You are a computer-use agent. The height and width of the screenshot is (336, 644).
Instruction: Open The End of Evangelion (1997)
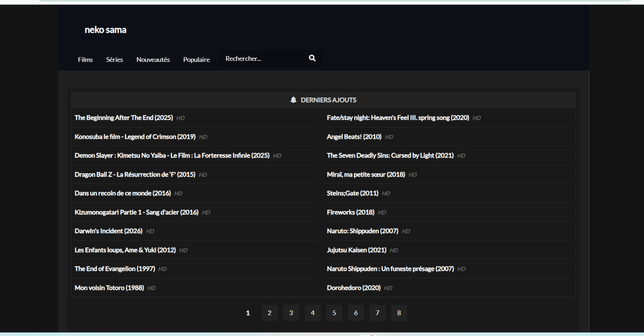[115, 269]
